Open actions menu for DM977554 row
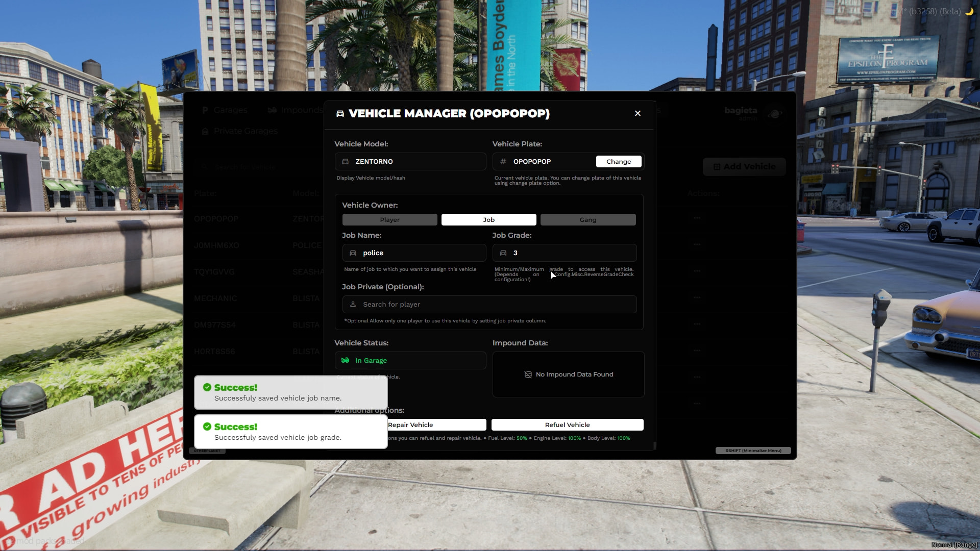The width and height of the screenshot is (980, 551). click(697, 324)
